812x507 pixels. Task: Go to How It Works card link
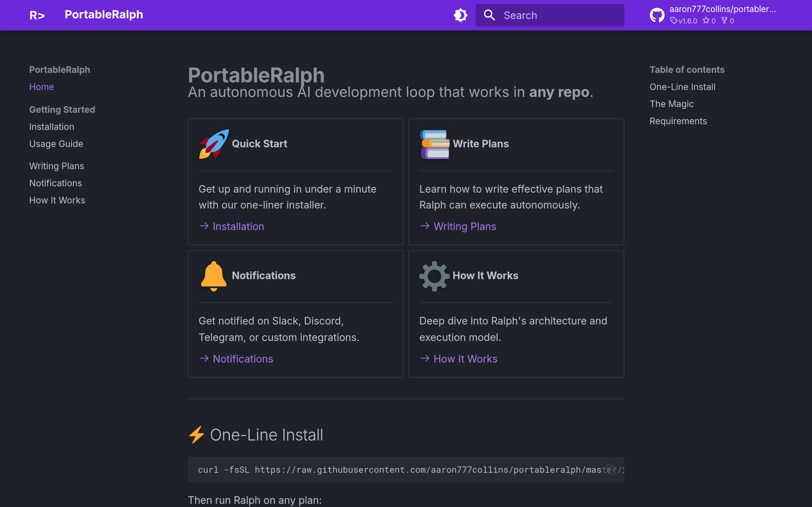pyautogui.click(x=465, y=359)
